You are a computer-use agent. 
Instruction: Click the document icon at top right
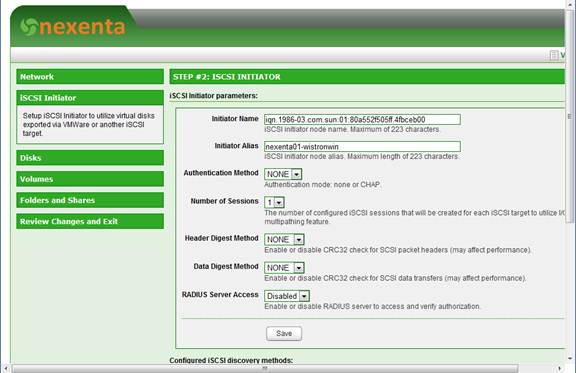(x=554, y=55)
